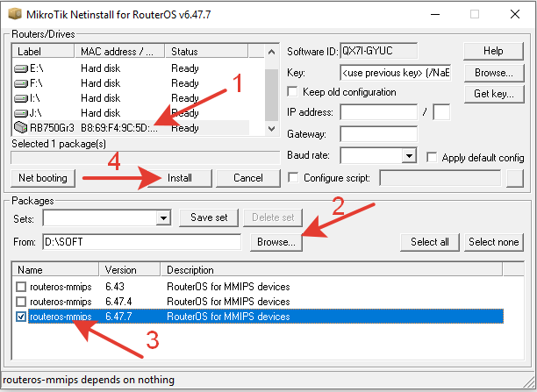The image size is (537, 392).
Task: Click the small button beside Configure script field
Action: point(515,178)
